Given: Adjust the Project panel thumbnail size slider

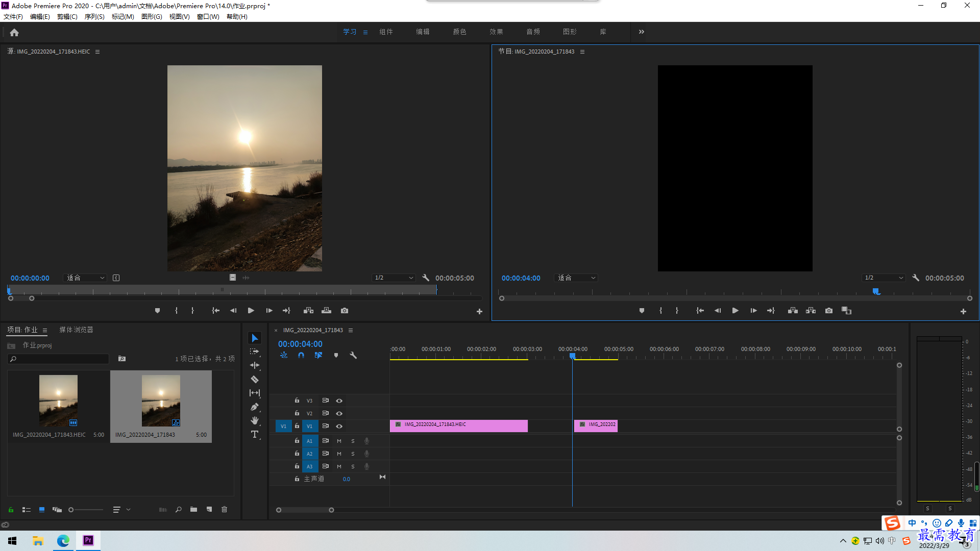Looking at the screenshot, I should [86, 510].
